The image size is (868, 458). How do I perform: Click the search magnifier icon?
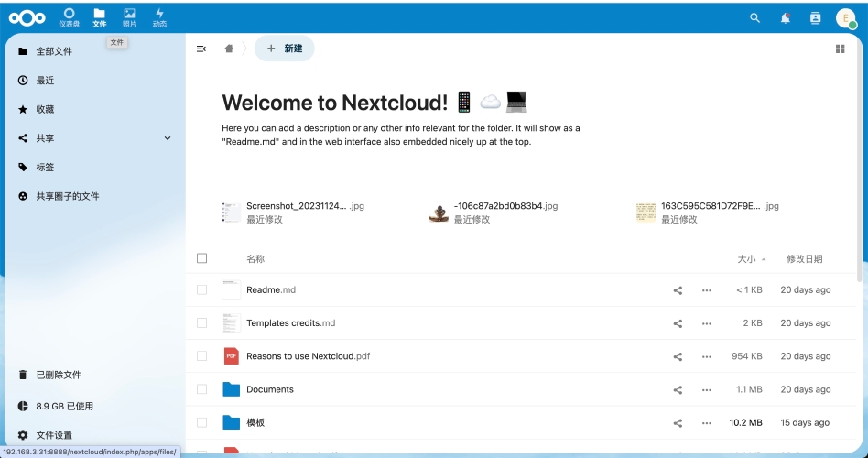755,17
